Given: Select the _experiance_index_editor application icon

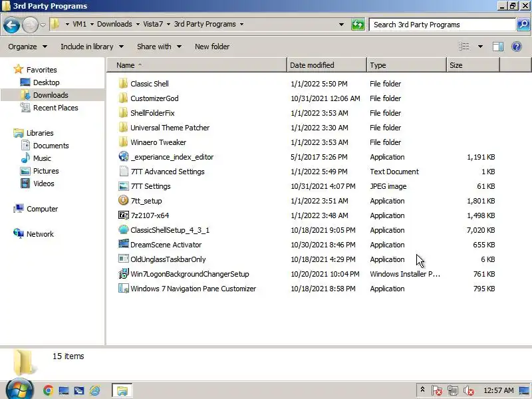Looking at the screenshot, I should point(124,156).
